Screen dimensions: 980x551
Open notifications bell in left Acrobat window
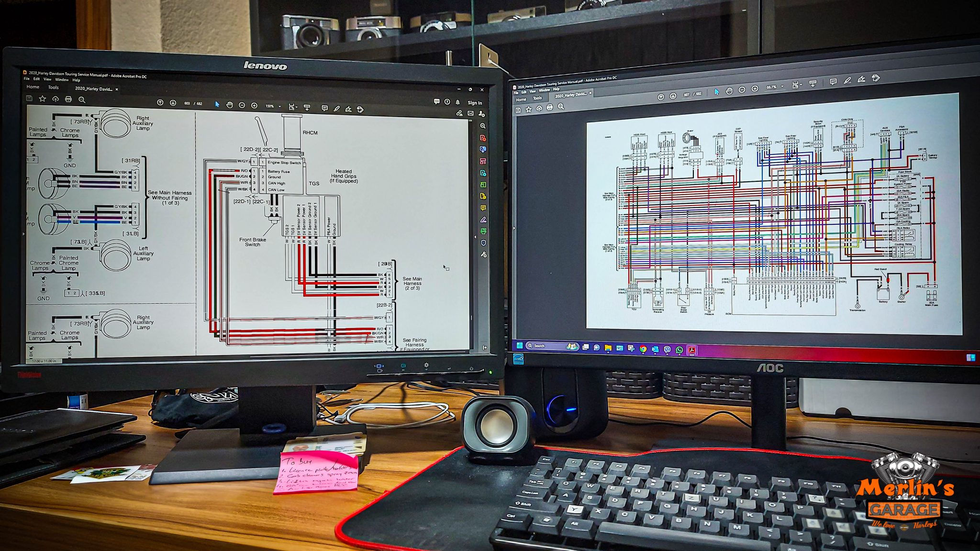(458, 102)
